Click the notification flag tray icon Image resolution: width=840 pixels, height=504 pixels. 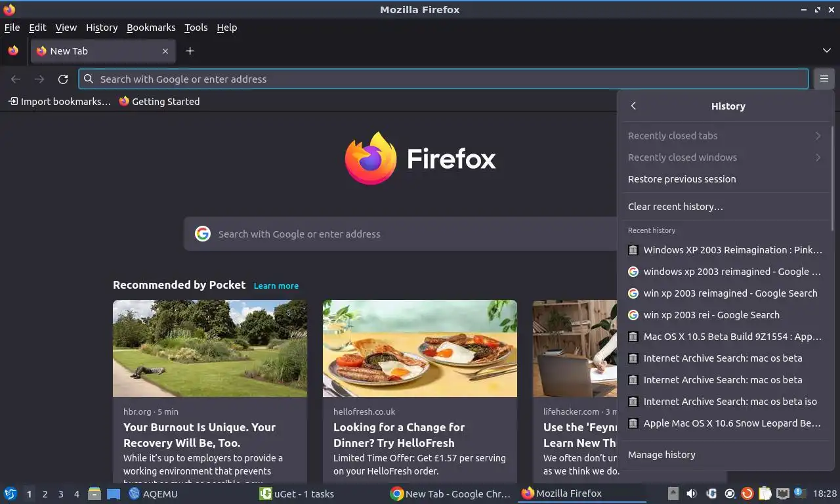tap(800, 493)
